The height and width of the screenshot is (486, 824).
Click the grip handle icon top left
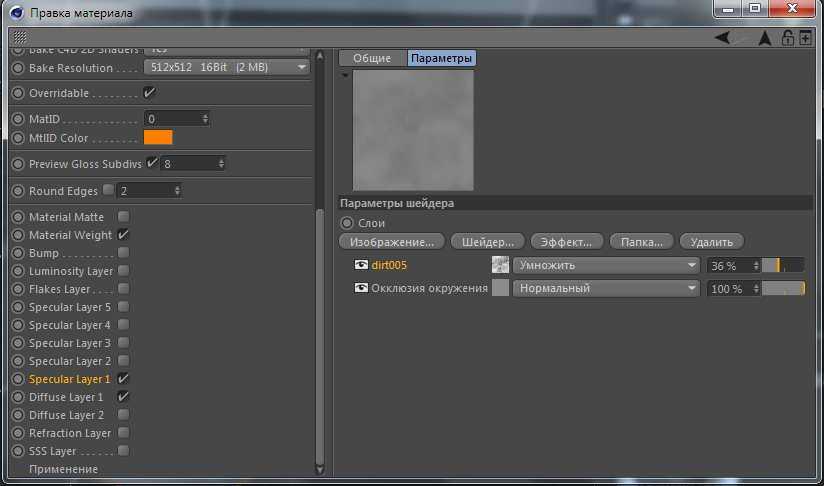19,36
